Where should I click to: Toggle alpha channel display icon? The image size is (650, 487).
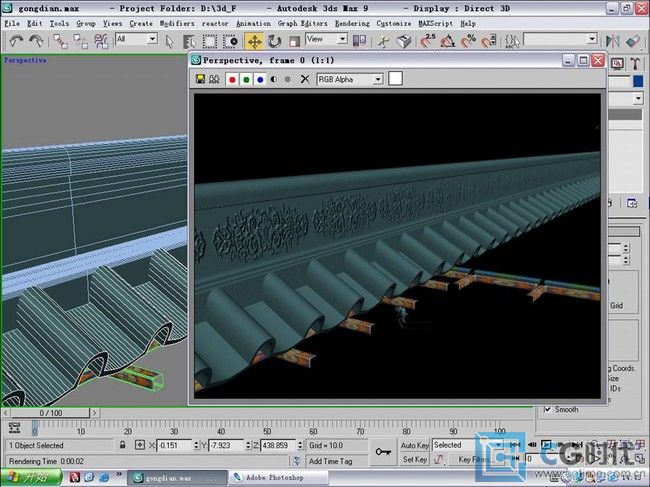click(274, 79)
